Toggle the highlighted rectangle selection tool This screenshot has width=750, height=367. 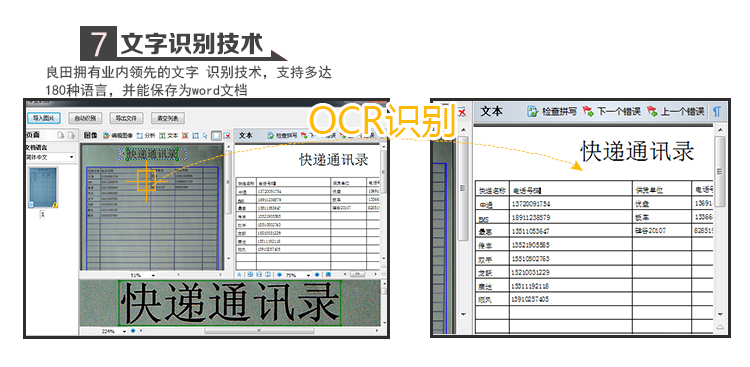(x=216, y=136)
